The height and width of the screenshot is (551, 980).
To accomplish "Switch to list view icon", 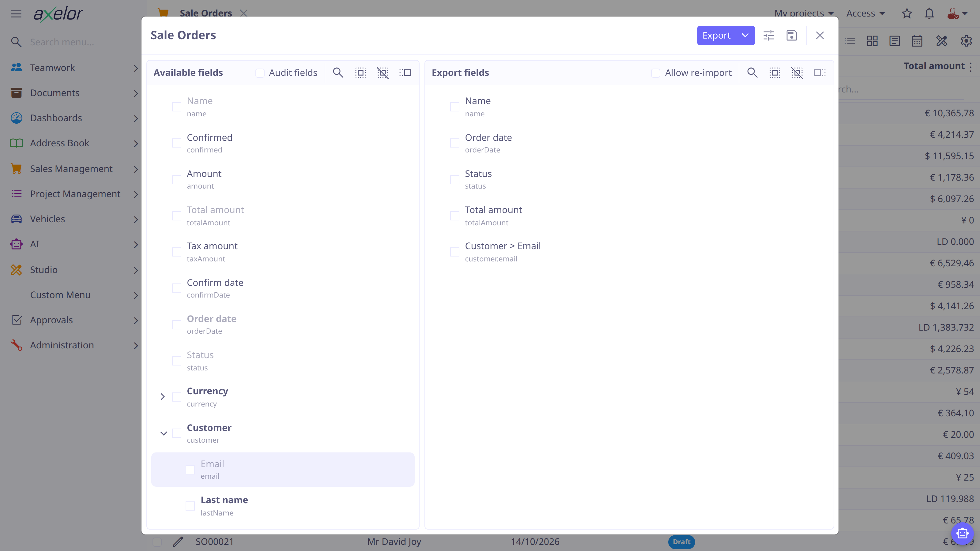I will click(x=850, y=41).
